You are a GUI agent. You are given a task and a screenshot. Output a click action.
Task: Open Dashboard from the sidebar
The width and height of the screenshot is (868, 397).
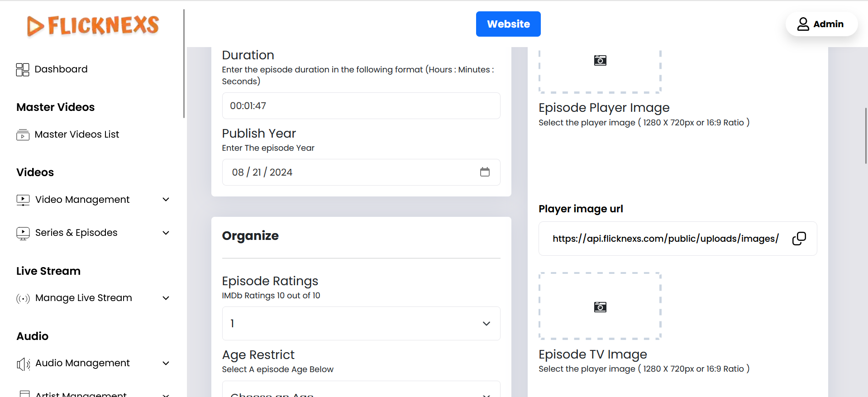(61, 69)
